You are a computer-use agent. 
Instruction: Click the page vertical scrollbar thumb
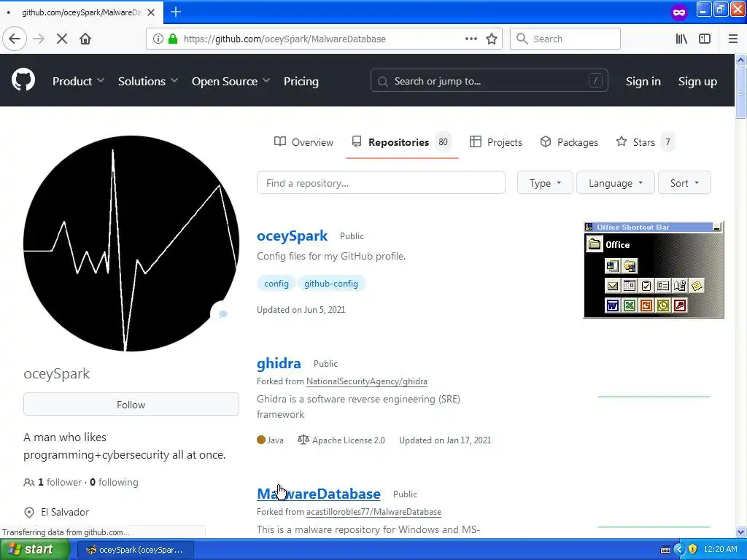(x=740, y=92)
